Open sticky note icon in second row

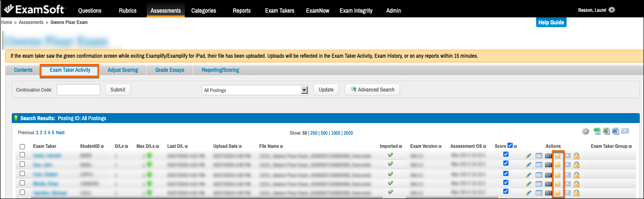point(558,165)
